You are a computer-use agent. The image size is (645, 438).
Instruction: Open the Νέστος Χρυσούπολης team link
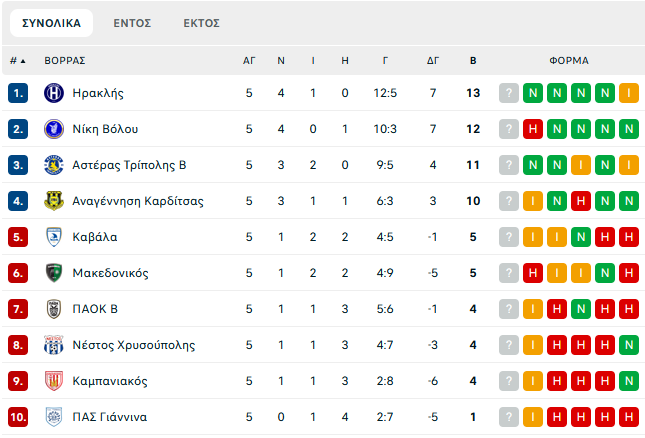click(x=134, y=345)
